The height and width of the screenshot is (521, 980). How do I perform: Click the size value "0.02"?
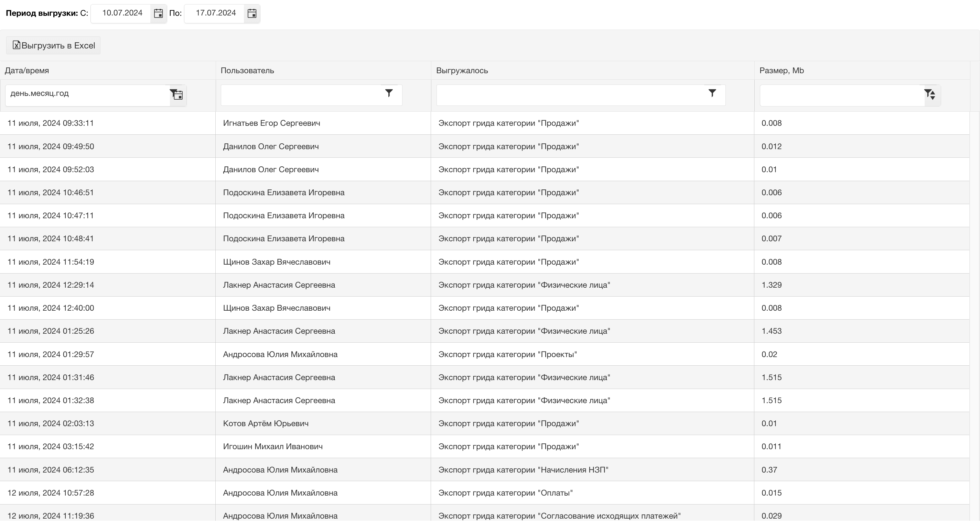click(x=769, y=355)
